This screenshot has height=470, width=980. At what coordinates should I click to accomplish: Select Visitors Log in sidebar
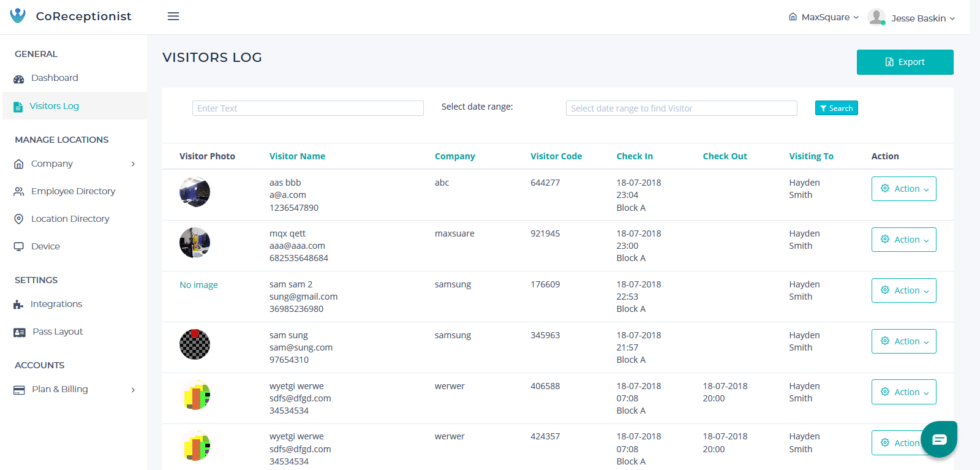pos(55,106)
